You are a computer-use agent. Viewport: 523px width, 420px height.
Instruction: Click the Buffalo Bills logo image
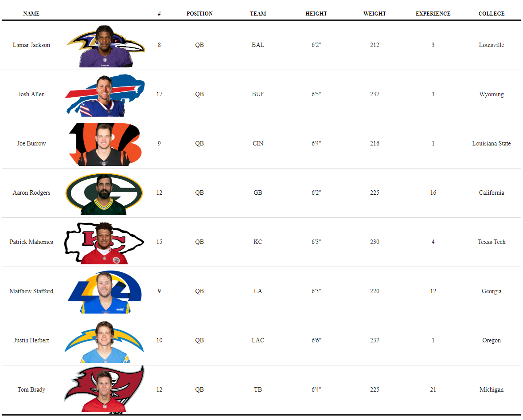105,95
